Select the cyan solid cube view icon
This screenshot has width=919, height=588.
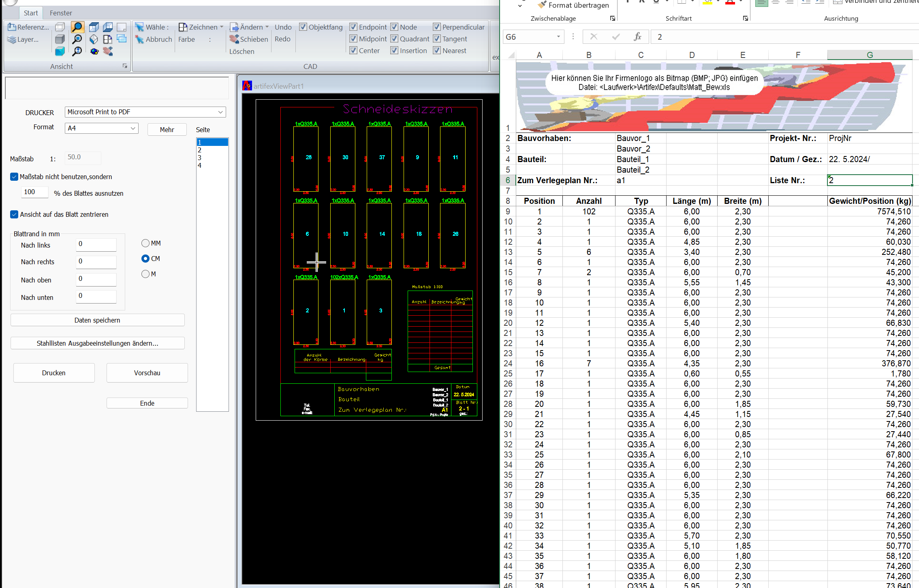tap(60, 51)
